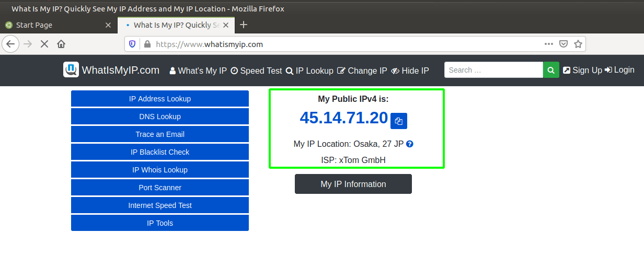The height and width of the screenshot is (267, 644).
Task: Open the Speed Test menu item
Action: click(256, 71)
